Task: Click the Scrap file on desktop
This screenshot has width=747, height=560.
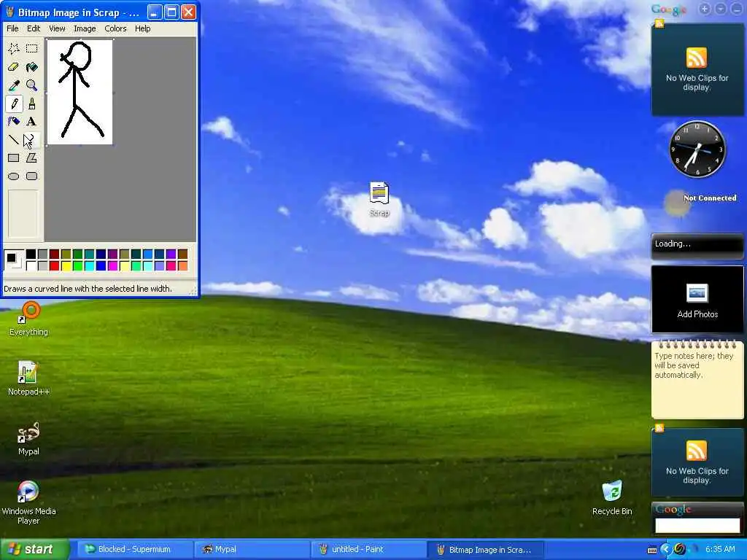Action: click(x=379, y=199)
